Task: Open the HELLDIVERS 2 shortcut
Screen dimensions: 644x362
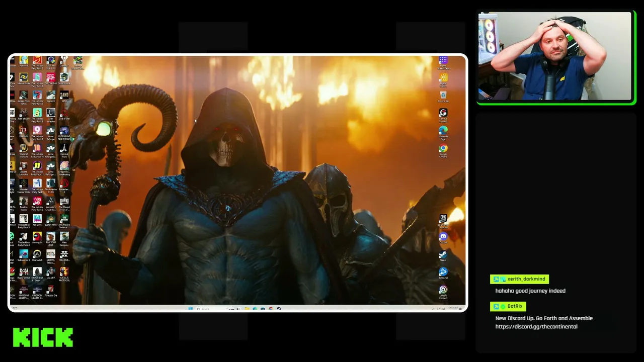Action: 64,257
